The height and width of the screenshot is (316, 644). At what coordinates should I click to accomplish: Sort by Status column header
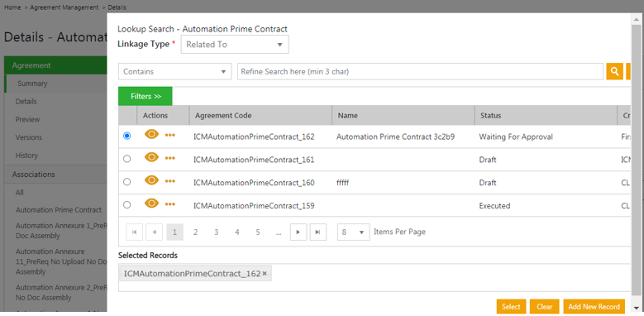546,116
